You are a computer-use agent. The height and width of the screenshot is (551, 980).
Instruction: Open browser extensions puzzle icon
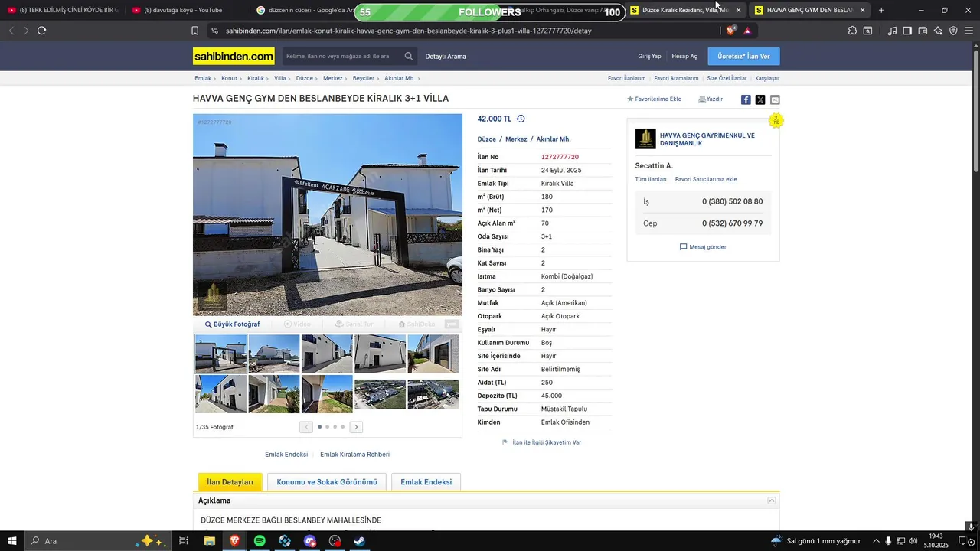point(852,31)
